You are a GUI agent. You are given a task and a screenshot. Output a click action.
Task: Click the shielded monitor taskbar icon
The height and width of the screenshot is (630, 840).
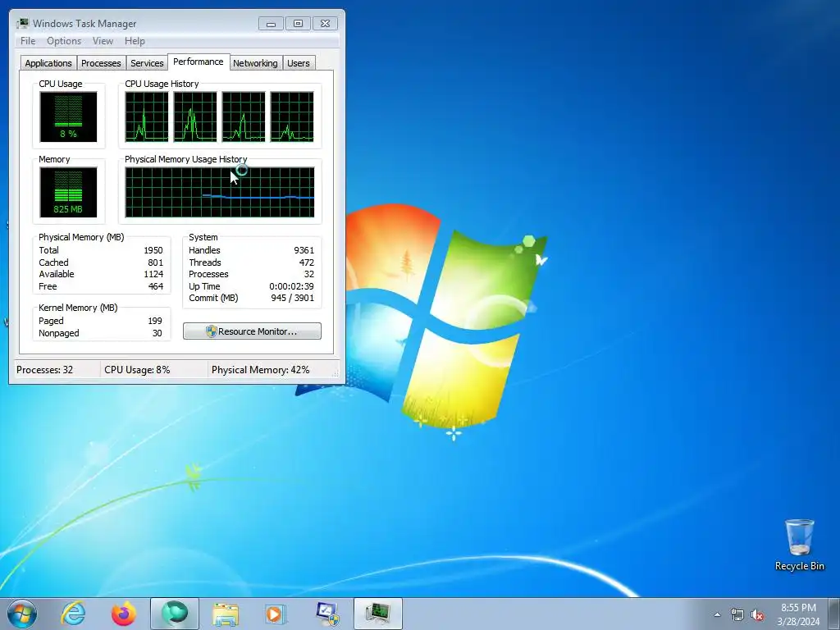pyautogui.click(x=326, y=614)
